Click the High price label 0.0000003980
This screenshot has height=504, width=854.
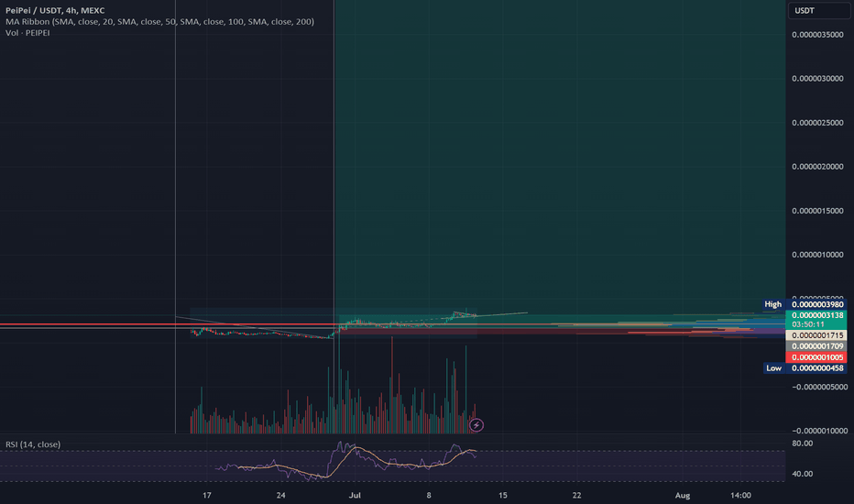coord(817,304)
